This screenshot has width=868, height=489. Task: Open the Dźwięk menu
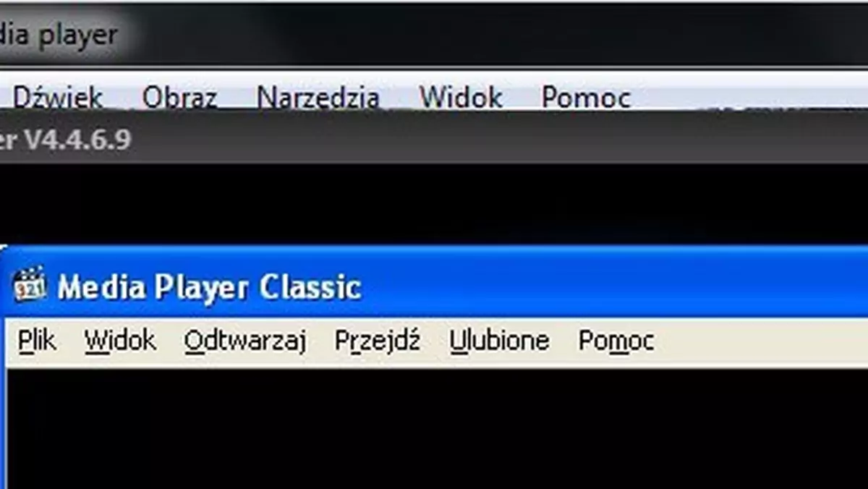58,97
